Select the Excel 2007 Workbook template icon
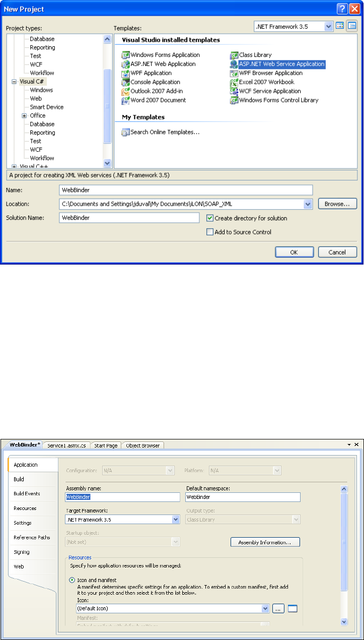 click(x=234, y=82)
